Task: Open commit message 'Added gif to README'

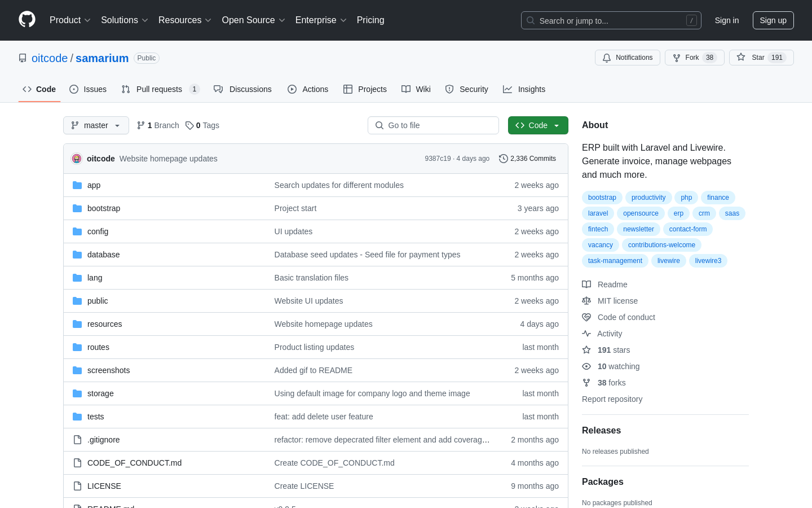Action: (x=313, y=370)
